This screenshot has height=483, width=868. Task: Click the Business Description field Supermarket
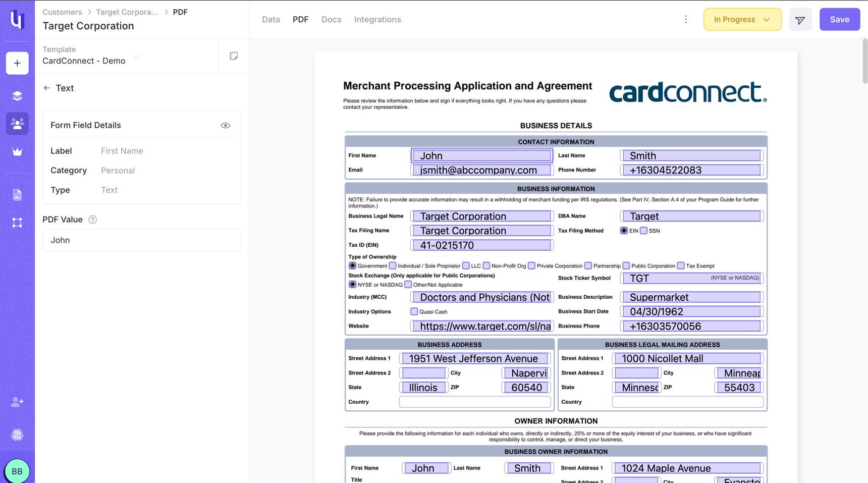tap(691, 297)
